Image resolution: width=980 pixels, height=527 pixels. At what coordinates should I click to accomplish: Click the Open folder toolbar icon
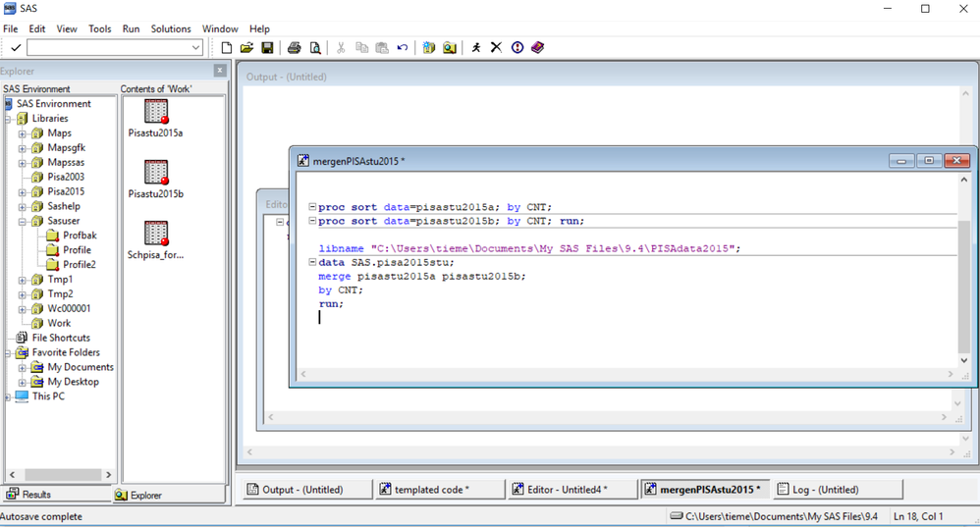(x=246, y=47)
